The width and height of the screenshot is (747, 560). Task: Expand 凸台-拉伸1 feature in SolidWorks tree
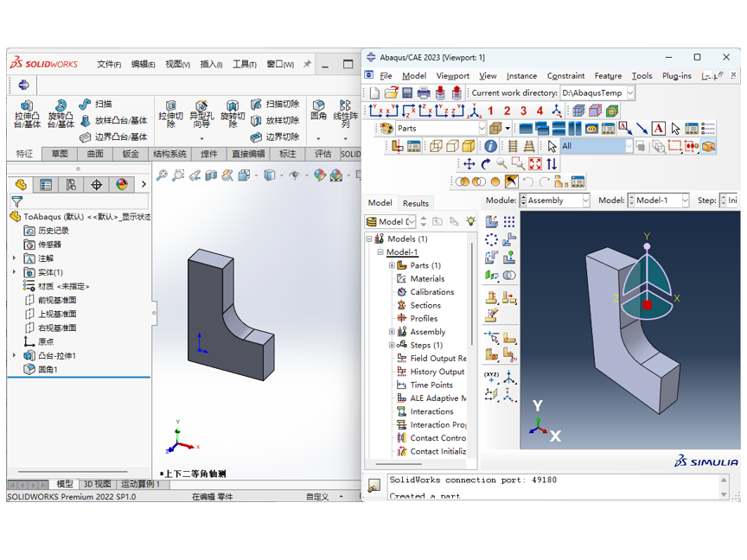coord(14,355)
